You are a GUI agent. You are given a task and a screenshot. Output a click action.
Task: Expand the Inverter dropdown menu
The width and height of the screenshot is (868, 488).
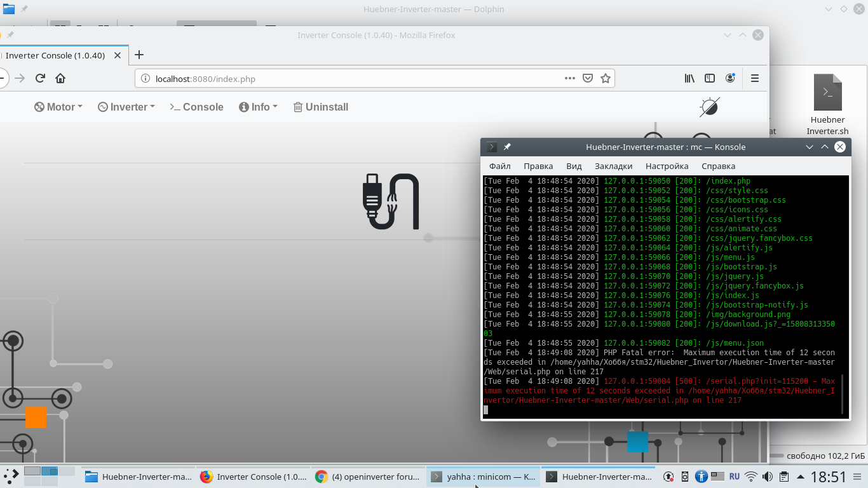click(126, 107)
